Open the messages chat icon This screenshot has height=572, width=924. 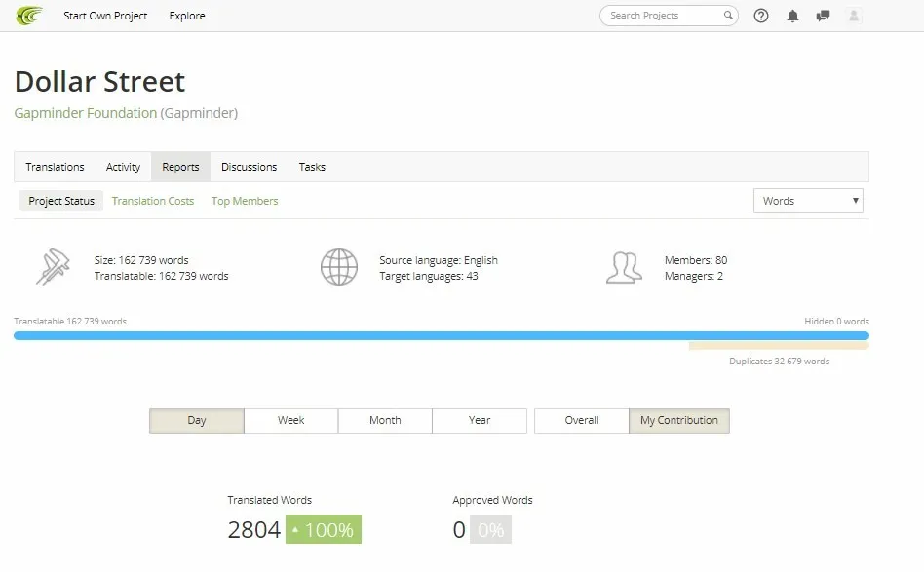coord(823,16)
